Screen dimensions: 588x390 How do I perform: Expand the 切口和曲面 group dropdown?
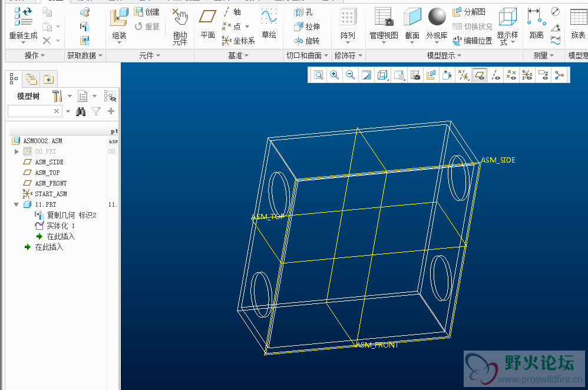coord(307,55)
